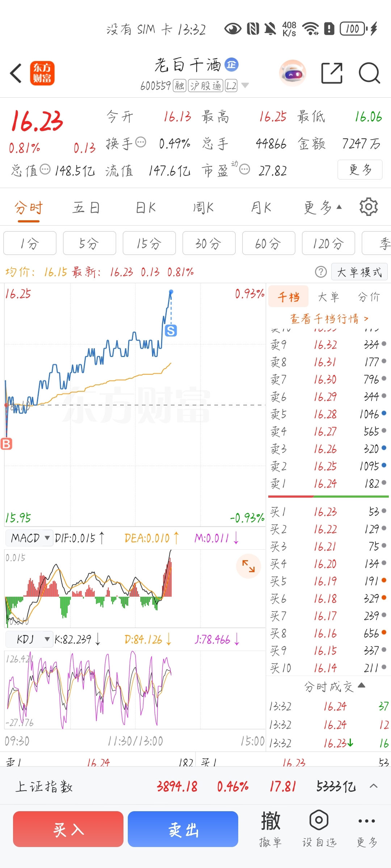Switch to 分价 tab
Image resolution: width=391 pixels, height=868 pixels.
369,297
